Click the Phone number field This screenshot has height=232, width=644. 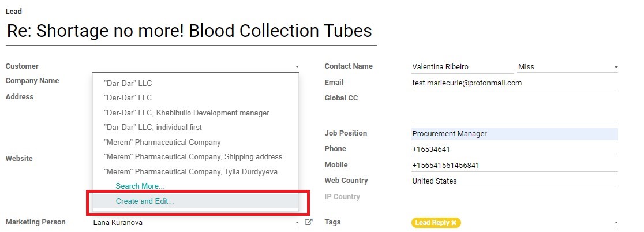(515, 149)
